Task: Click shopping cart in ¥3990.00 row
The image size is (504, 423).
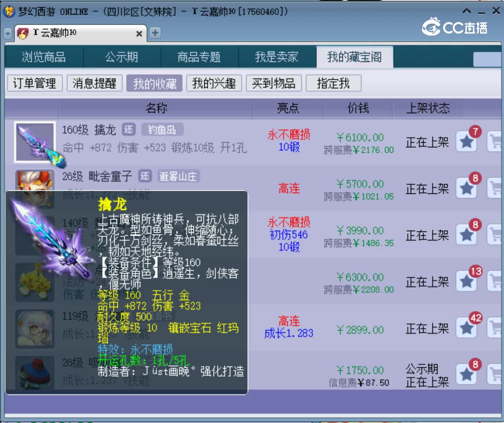Action: click(x=495, y=235)
